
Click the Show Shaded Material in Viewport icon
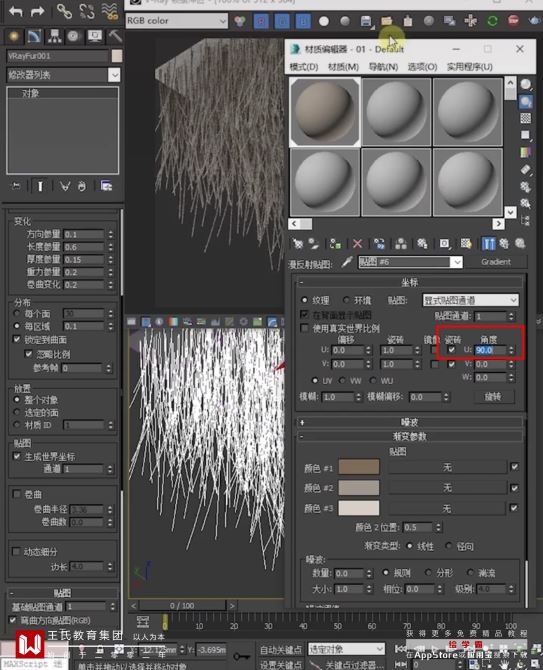[x=465, y=244]
